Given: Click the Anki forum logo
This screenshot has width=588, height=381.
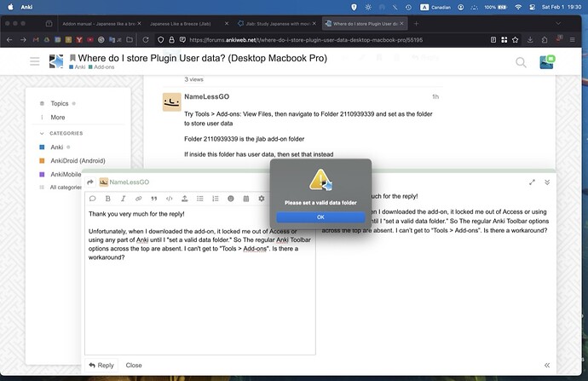Looking at the screenshot, I should pyautogui.click(x=56, y=61).
